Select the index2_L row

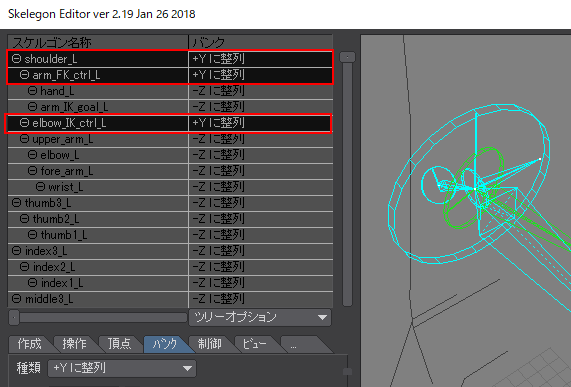click(x=170, y=267)
